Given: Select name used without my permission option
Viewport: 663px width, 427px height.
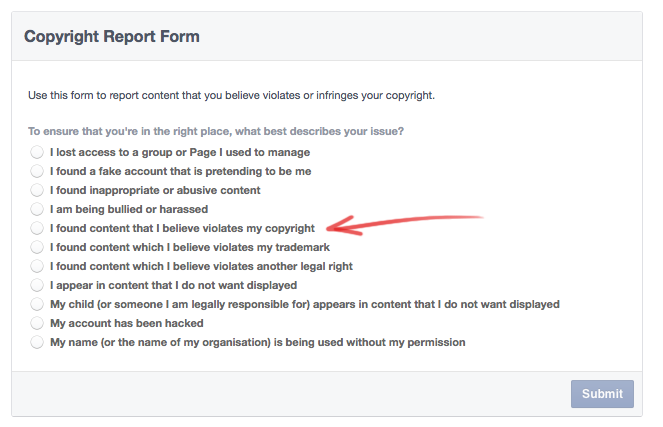Looking at the screenshot, I should tap(37, 342).
